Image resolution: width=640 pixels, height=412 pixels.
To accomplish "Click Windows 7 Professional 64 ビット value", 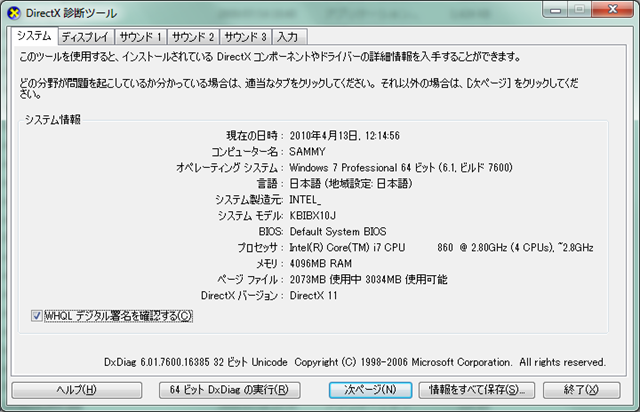I will pos(401,168).
